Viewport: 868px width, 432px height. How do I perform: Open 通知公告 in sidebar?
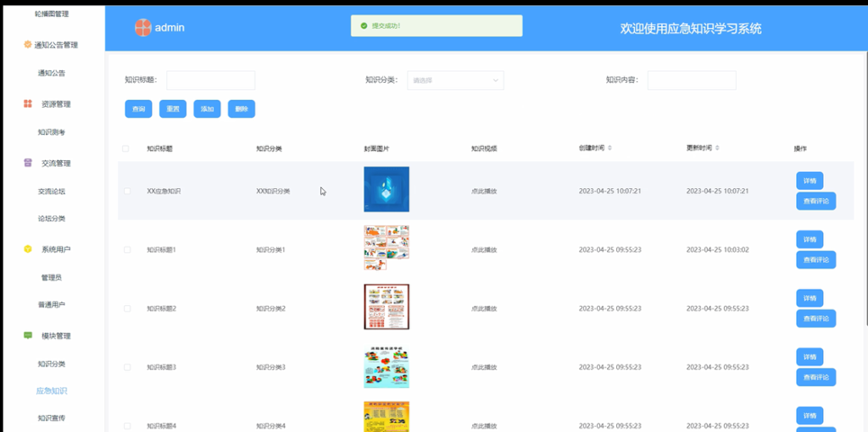pyautogui.click(x=52, y=73)
